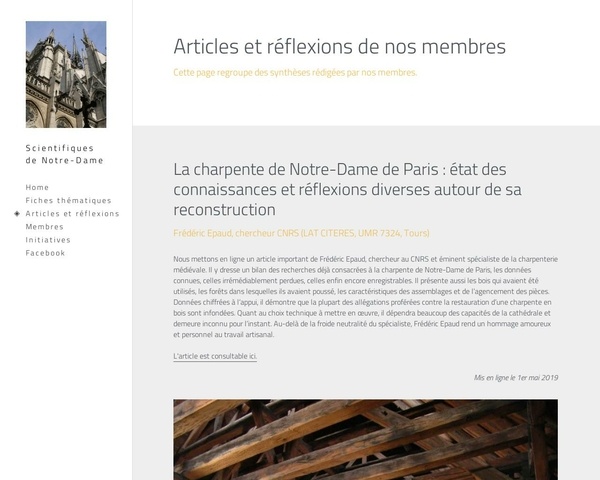Image resolution: width=600 pixels, height=480 pixels.
Task: Open the 'L'article est consultable ici' link
Action: click(215, 356)
